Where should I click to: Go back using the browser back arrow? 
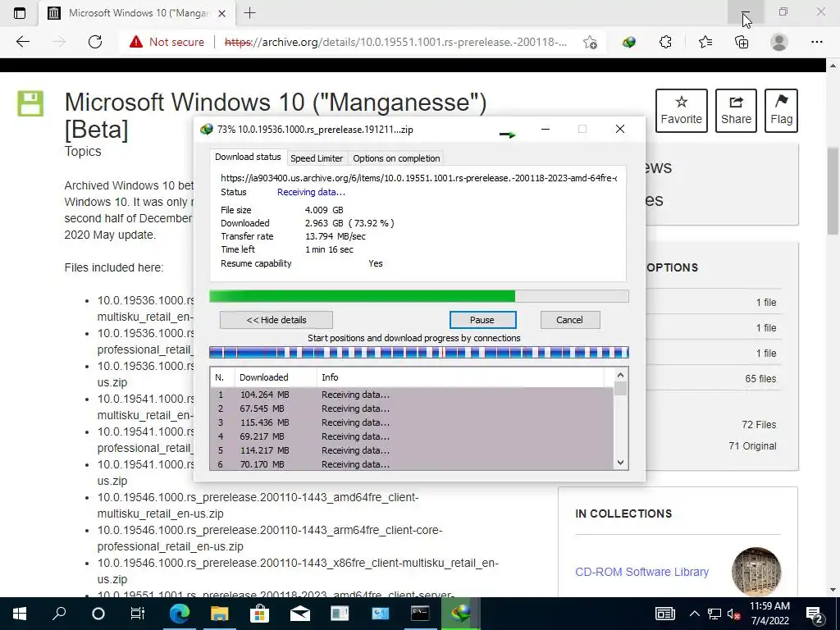pyautogui.click(x=22, y=42)
